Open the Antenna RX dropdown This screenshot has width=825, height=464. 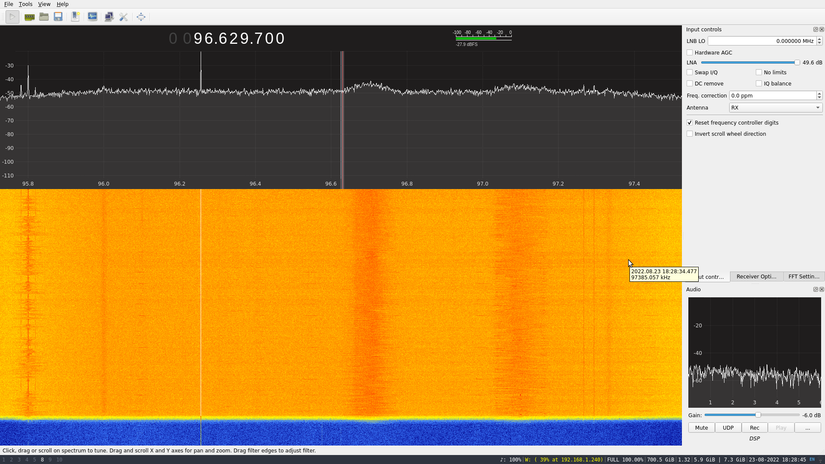click(775, 108)
